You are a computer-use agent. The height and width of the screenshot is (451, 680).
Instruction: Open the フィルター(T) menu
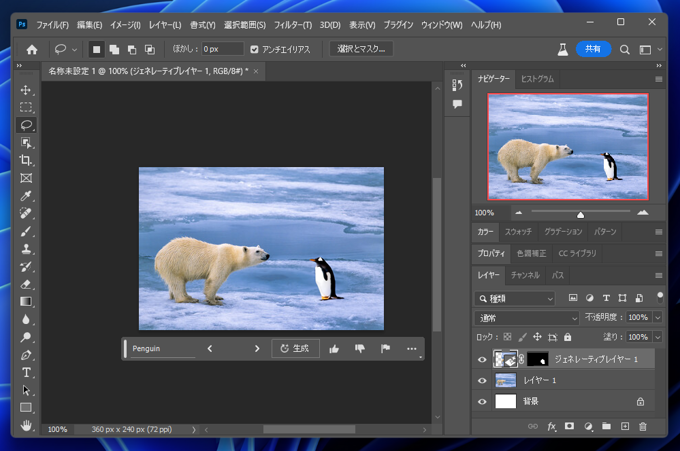pos(292,23)
